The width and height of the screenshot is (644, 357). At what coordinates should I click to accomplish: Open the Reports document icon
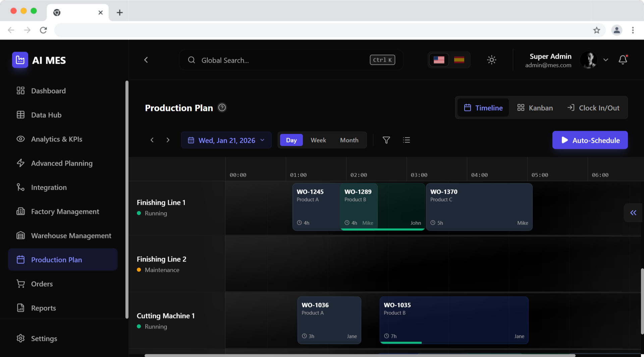point(20,308)
